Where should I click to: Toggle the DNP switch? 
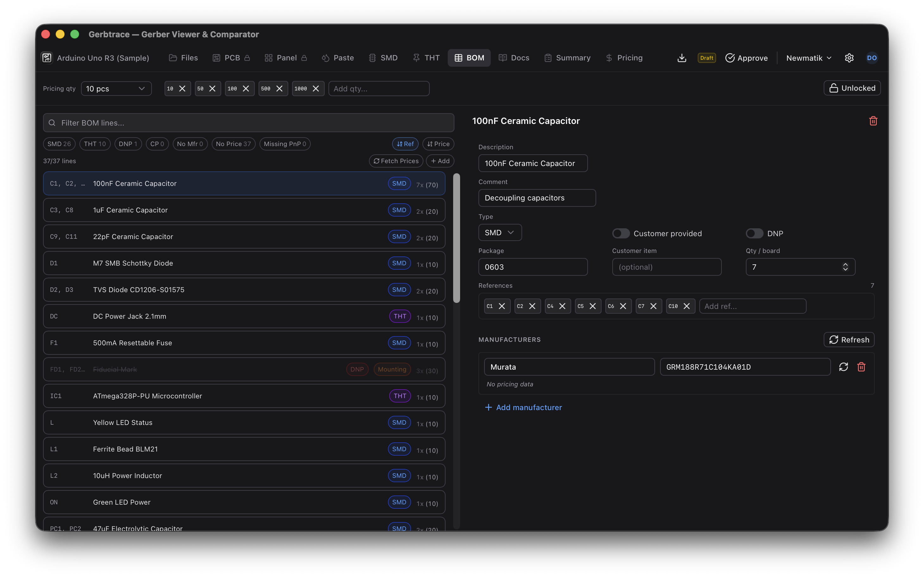(754, 233)
